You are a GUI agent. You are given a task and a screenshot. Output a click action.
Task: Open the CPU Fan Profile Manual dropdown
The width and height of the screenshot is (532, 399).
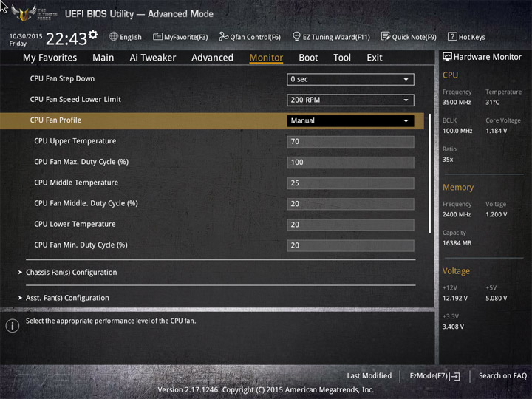click(x=350, y=120)
